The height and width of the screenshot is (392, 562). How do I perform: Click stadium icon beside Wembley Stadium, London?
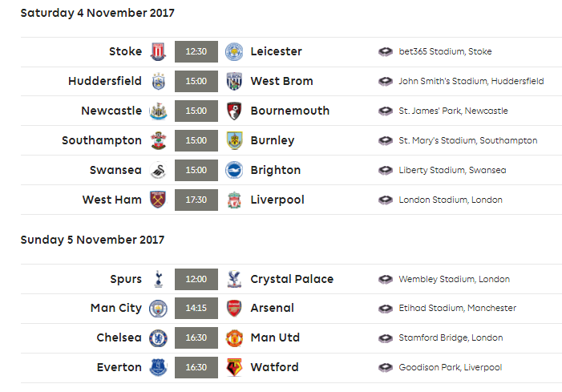point(386,279)
